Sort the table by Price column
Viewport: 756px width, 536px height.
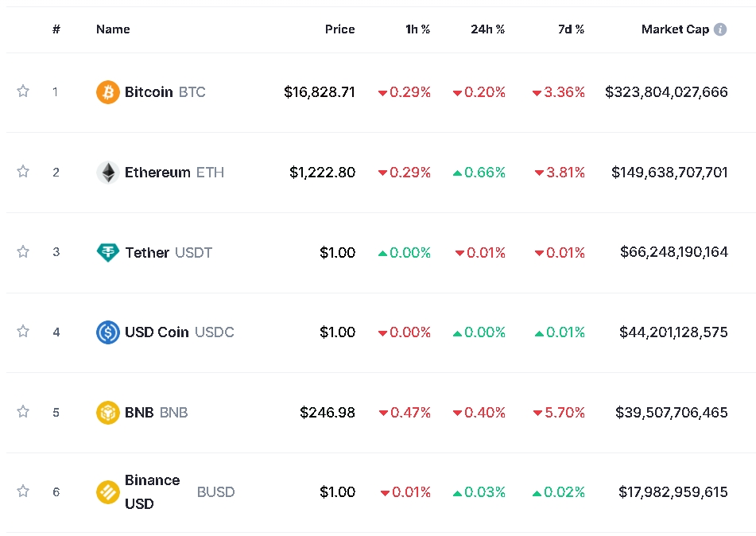(340, 29)
